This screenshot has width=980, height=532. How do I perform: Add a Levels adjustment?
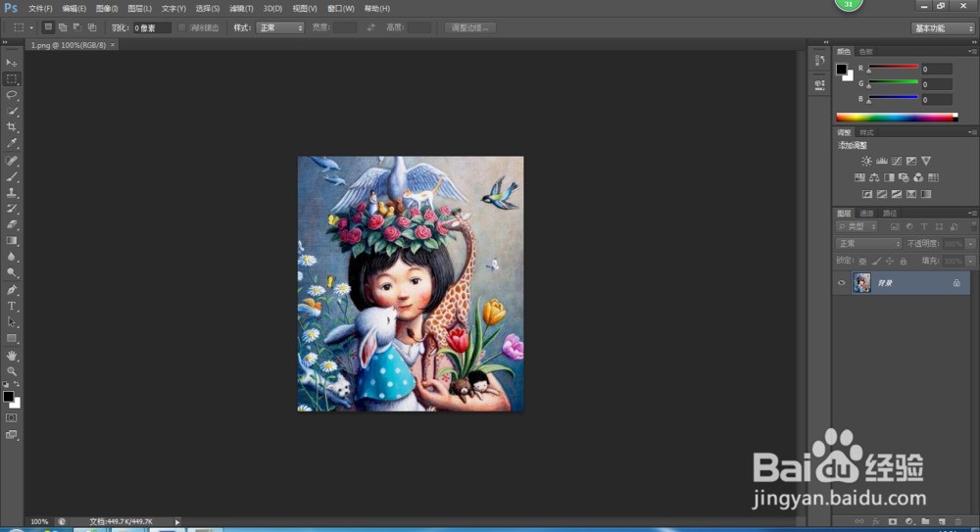click(881, 162)
